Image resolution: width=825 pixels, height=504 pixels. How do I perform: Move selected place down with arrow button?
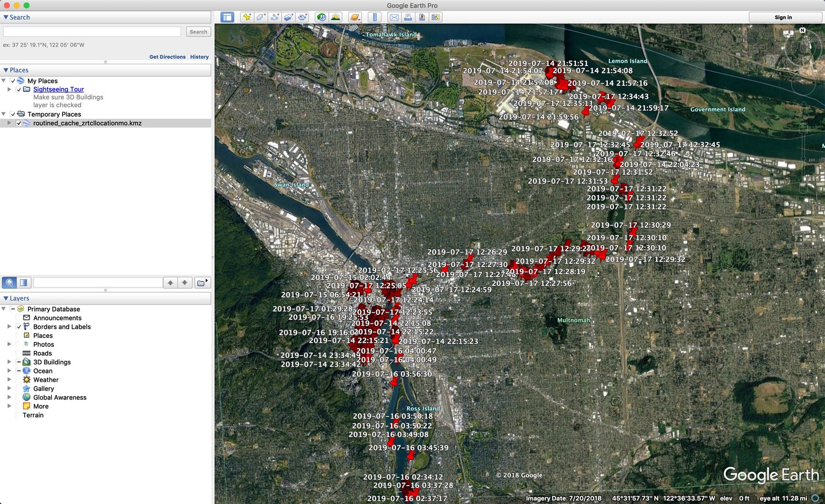point(185,283)
